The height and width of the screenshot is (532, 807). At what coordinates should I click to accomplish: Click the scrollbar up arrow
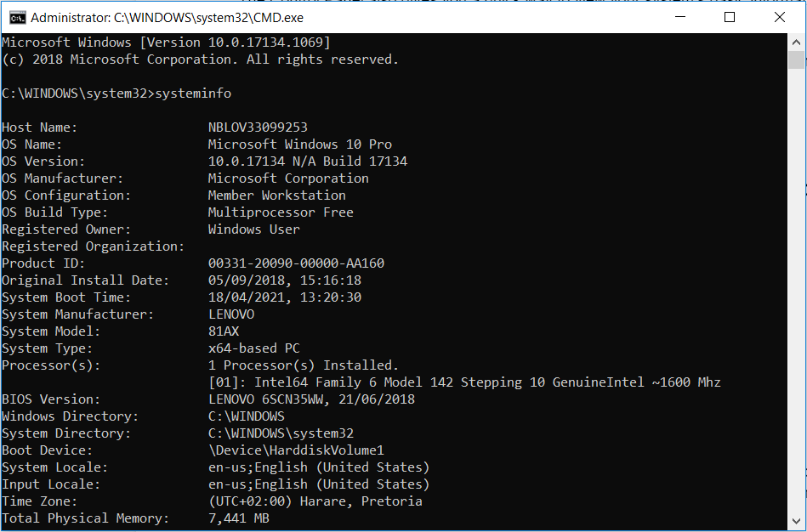pyautogui.click(x=797, y=42)
